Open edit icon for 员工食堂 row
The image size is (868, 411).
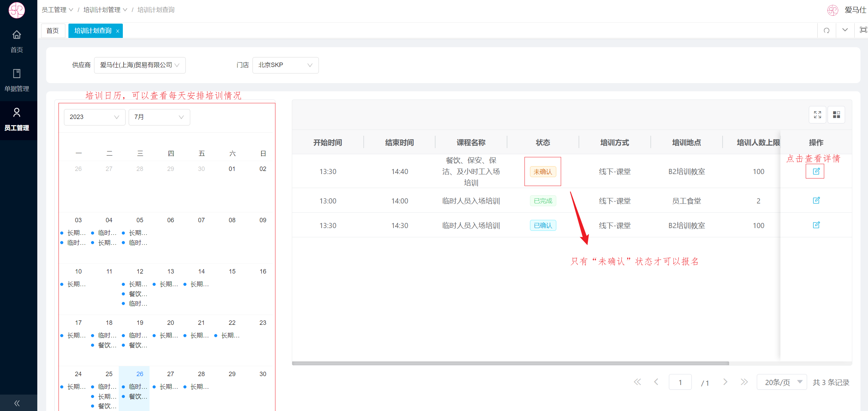pyautogui.click(x=816, y=200)
